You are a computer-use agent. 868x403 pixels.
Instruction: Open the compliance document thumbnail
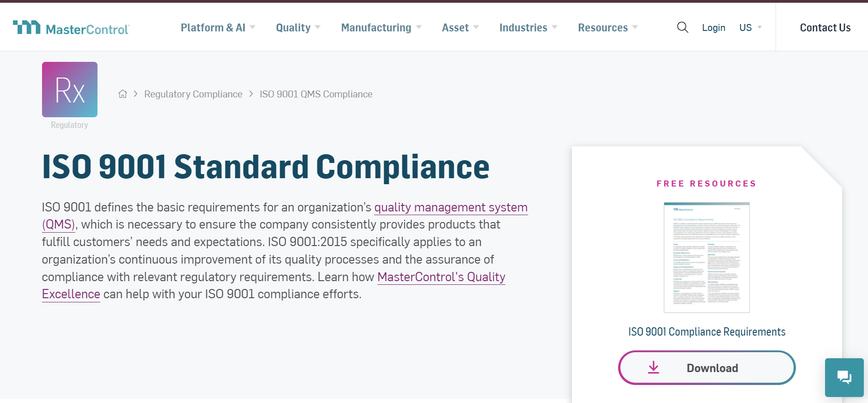point(707,258)
